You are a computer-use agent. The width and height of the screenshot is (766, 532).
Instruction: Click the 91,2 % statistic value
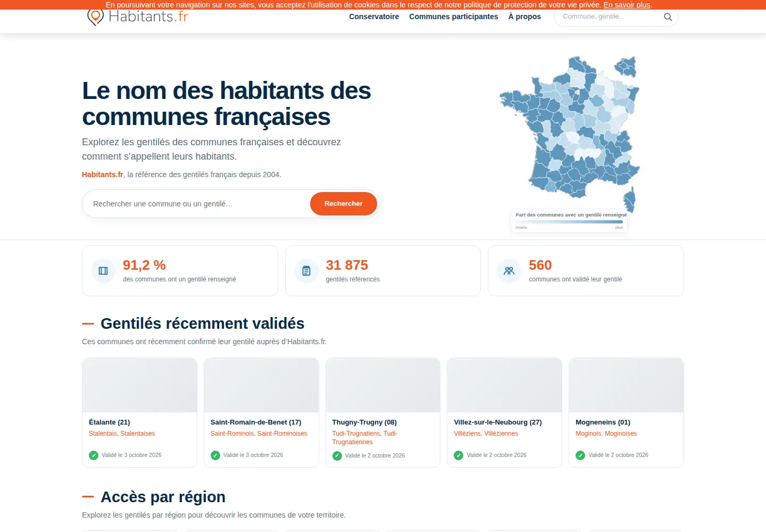(144, 265)
